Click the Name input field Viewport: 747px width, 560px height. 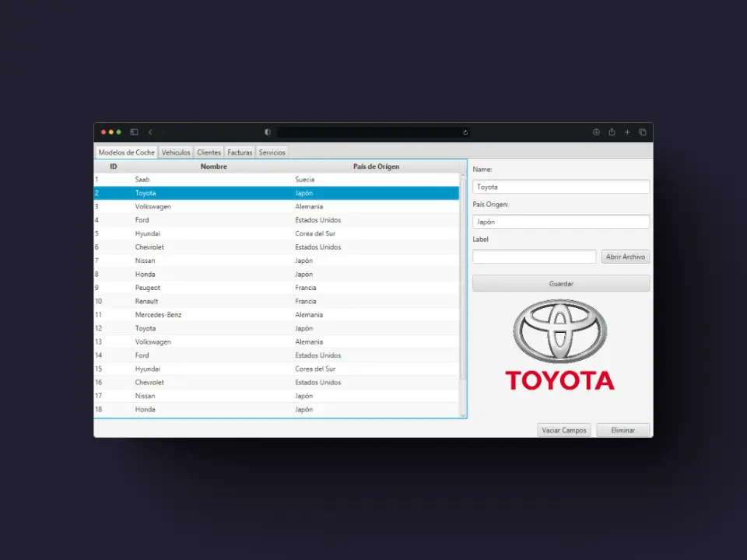tap(561, 187)
